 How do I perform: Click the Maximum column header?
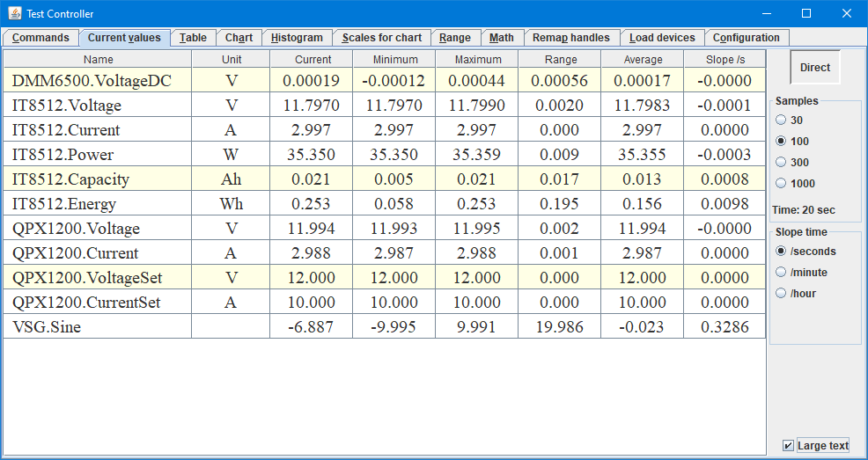point(477,59)
